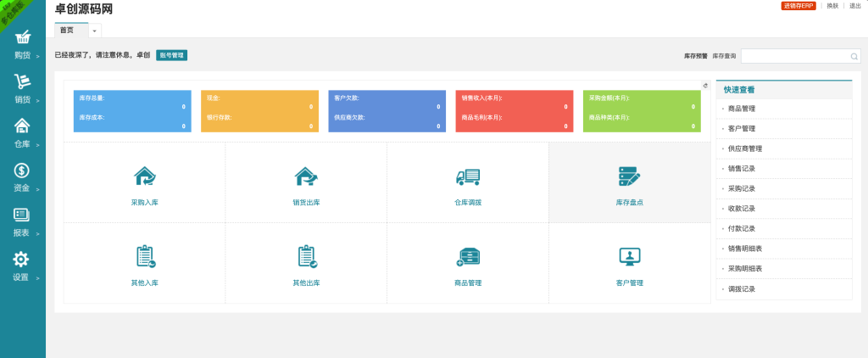Refresh the statistics with the reload icon

(x=705, y=86)
